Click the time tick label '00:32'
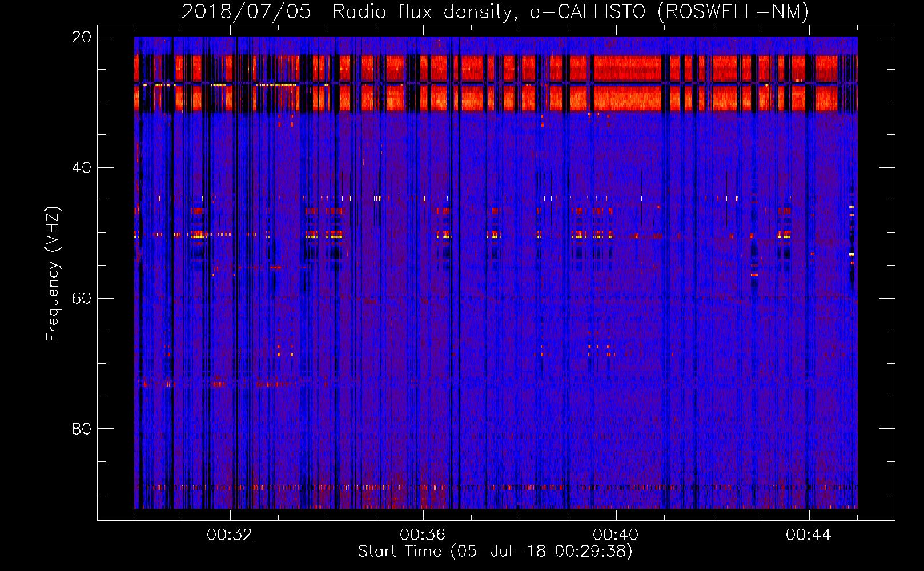This screenshot has height=571, width=924. 230,535
